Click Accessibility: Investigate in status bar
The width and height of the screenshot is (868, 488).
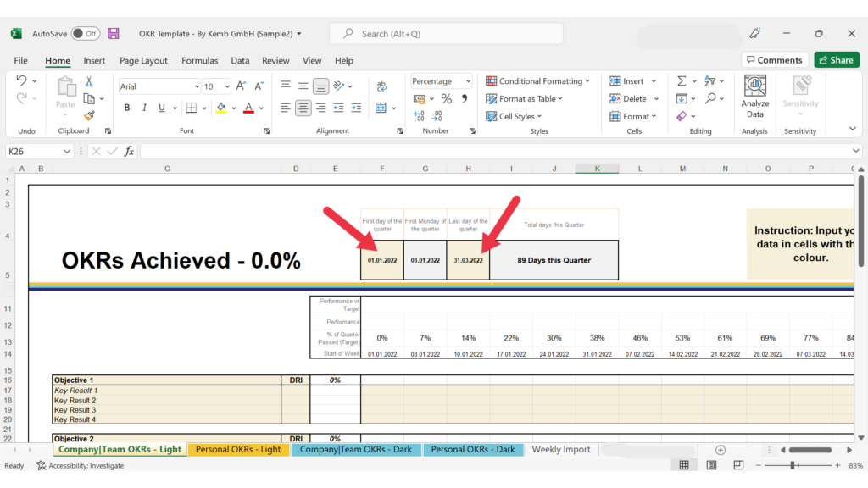[81, 466]
